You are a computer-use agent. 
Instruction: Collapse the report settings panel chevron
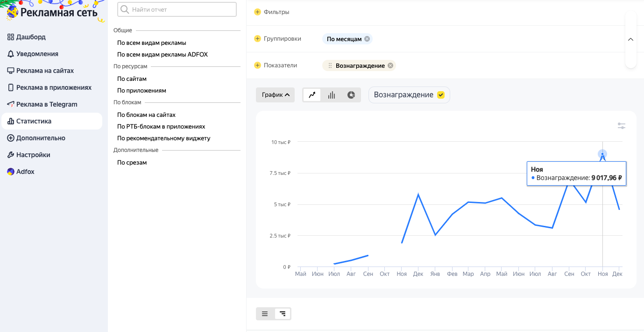(630, 39)
